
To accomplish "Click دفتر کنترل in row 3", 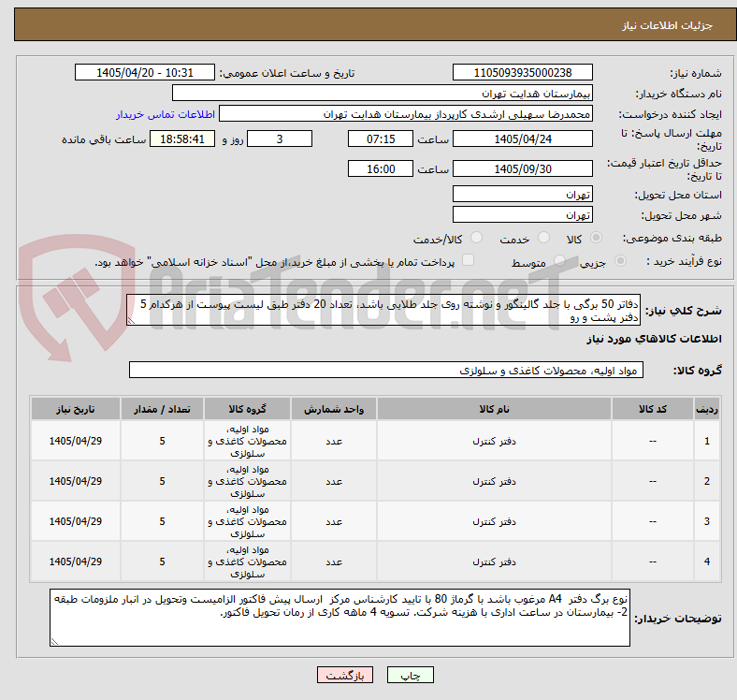I will [494, 521].
